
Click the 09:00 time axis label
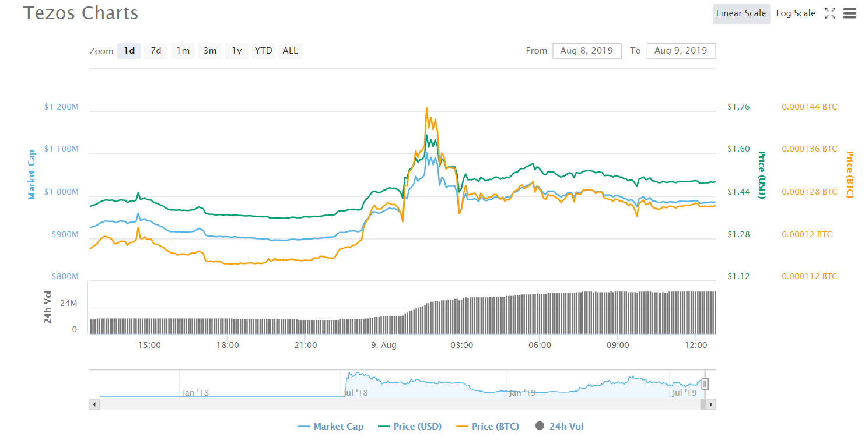click(x=618, y=345)
